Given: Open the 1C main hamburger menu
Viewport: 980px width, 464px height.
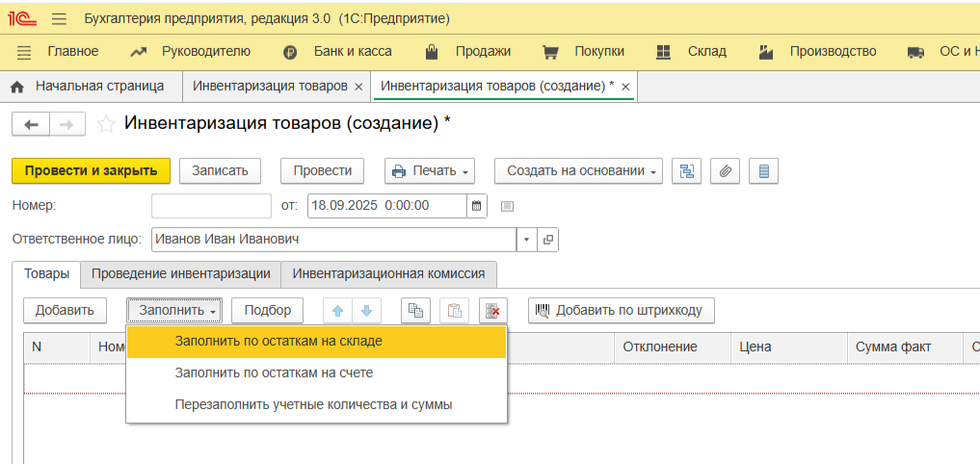Looking at the screenshot, I should click(x=59, y=19).
